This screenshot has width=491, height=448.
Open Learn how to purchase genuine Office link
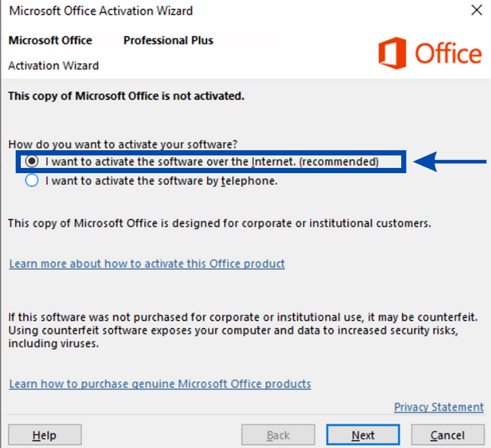click(x=160, y=384)
